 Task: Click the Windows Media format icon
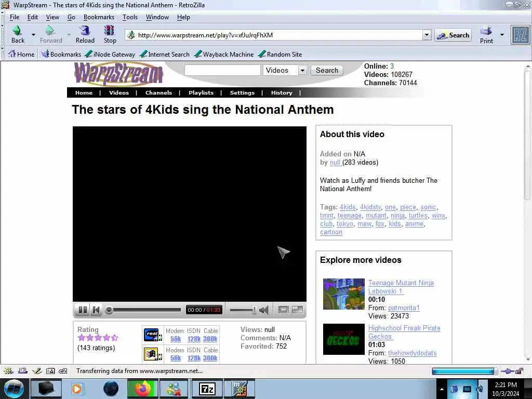[152, 354]
